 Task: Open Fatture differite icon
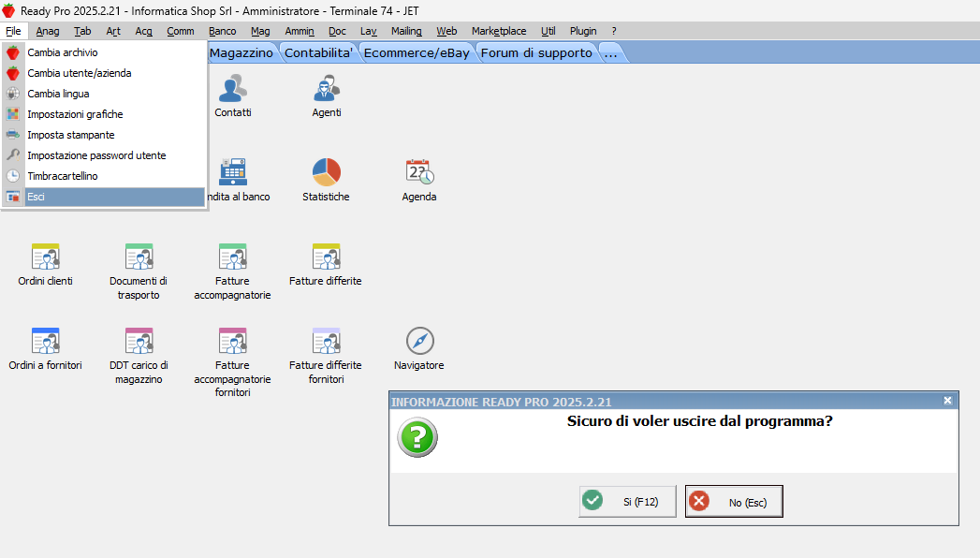(326, 257)
